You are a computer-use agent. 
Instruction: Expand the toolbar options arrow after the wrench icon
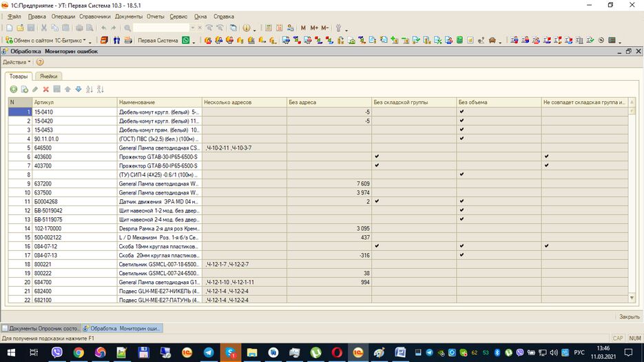(x=346, y=29)
